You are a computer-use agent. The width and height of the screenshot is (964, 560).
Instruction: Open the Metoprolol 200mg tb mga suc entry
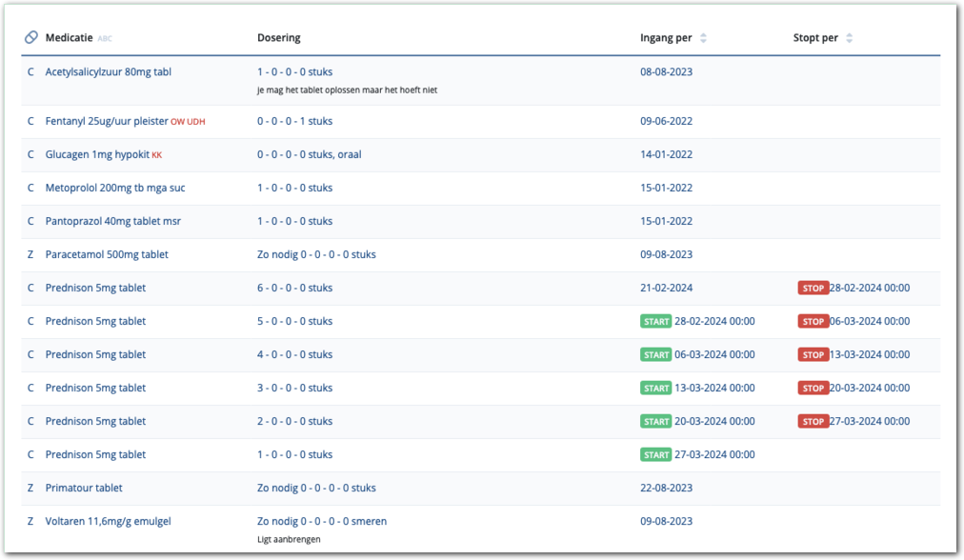(114, 188)
